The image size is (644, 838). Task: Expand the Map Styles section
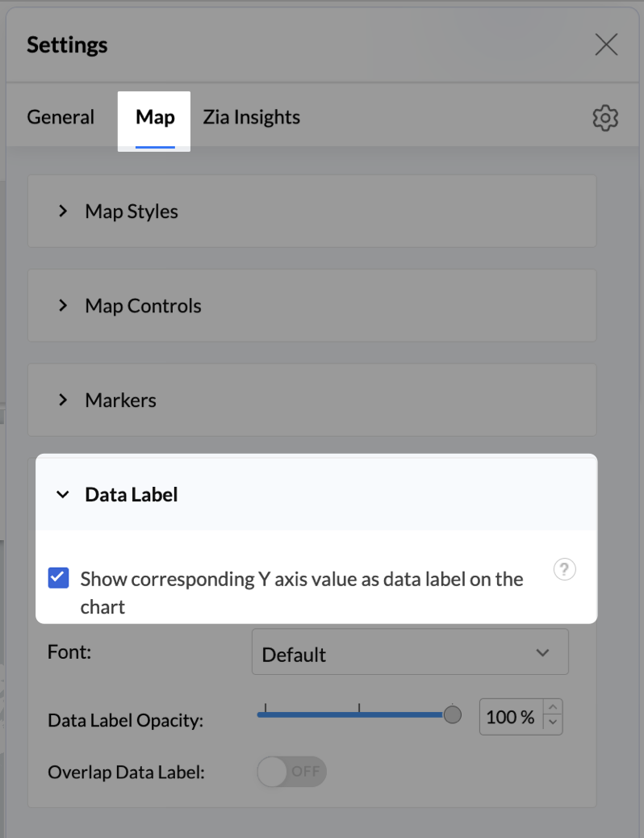click(x=132, y=212)
